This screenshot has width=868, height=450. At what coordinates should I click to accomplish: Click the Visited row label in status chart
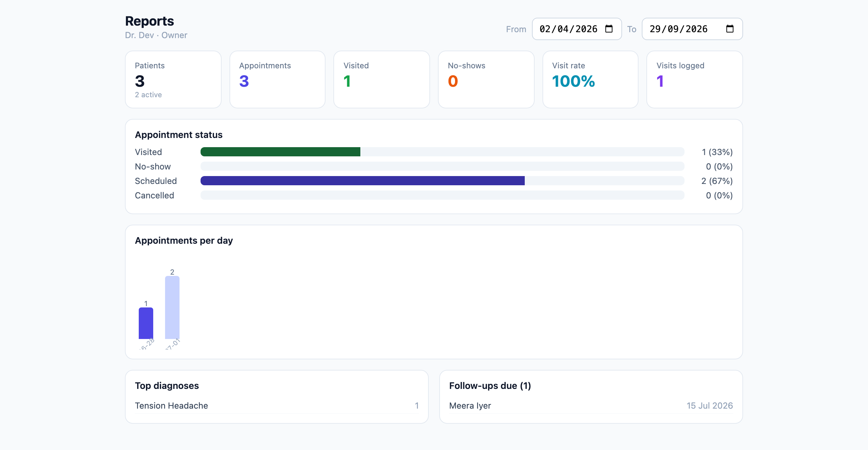click(x=148, y=152)
